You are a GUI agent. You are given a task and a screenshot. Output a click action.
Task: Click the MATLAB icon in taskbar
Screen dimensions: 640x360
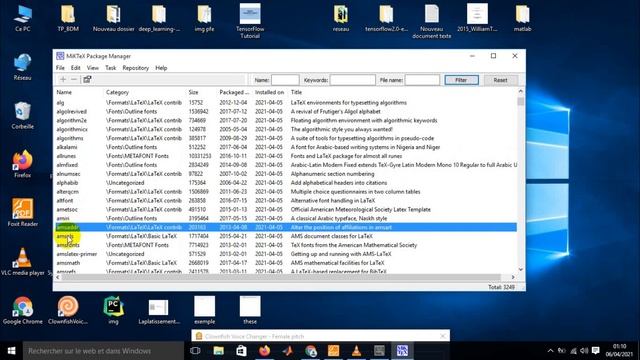point(287,351)
